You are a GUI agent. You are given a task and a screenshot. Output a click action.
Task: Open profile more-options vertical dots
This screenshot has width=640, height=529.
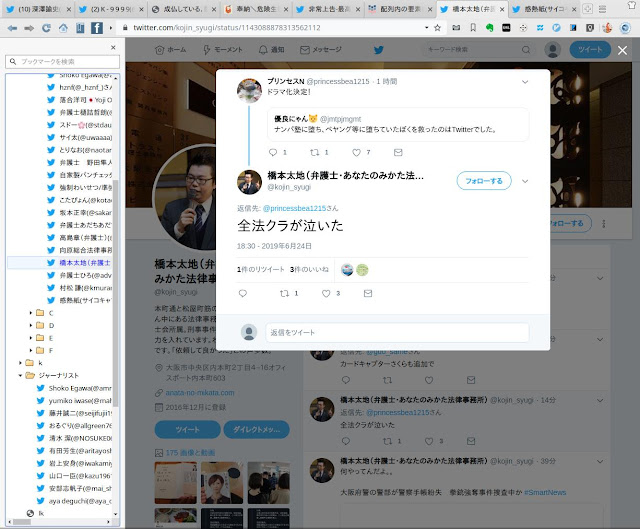click(604, 224)
